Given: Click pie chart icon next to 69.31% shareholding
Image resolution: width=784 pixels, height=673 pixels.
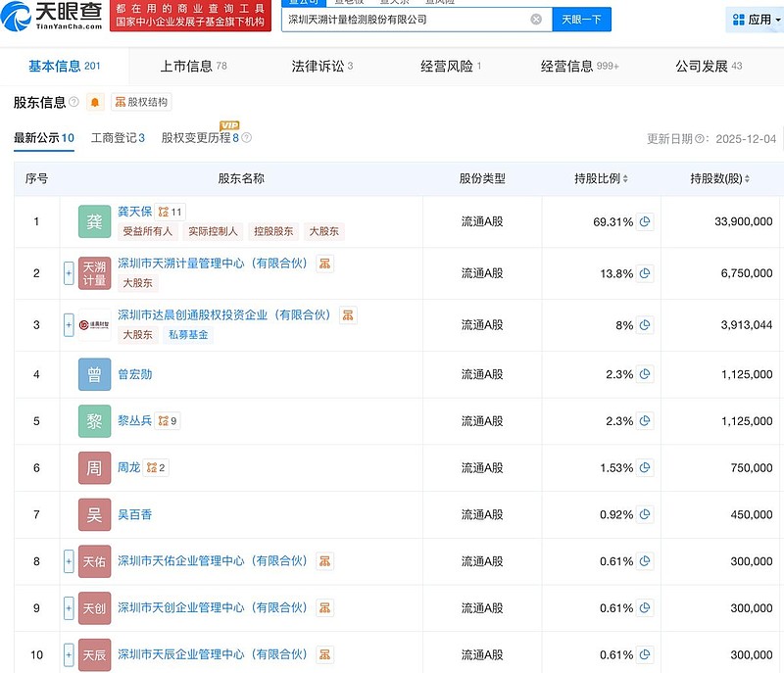Looking at the screenshot, I should tap(644, 221).
